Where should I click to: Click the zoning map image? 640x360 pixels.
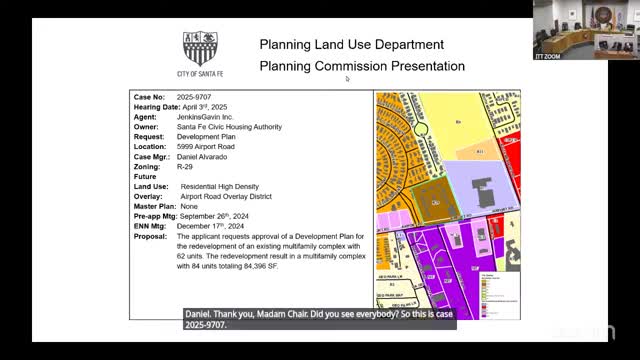pos(448,205)
